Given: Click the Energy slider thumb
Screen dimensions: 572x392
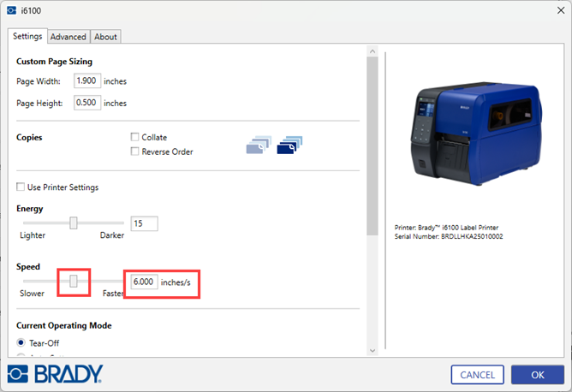Looking at the screenshot, I should (74, 223).
